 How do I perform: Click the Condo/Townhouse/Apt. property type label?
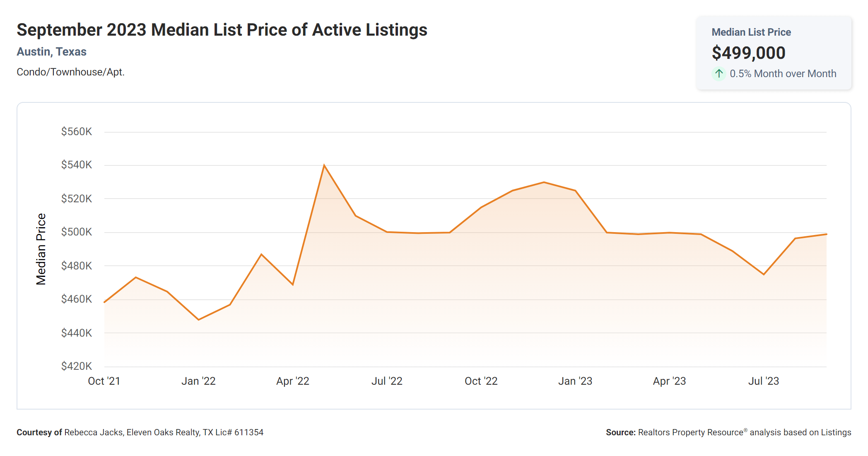pos(70,72)
